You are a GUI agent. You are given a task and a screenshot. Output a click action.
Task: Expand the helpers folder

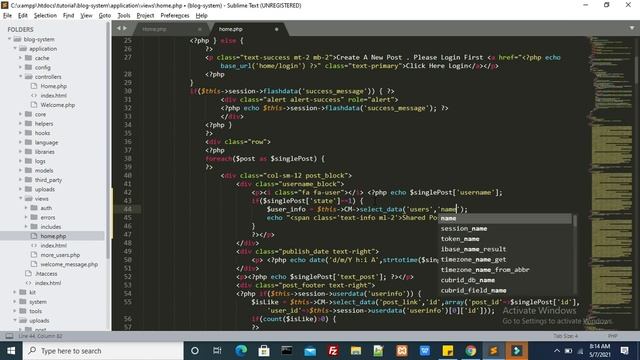pos(20,124)
